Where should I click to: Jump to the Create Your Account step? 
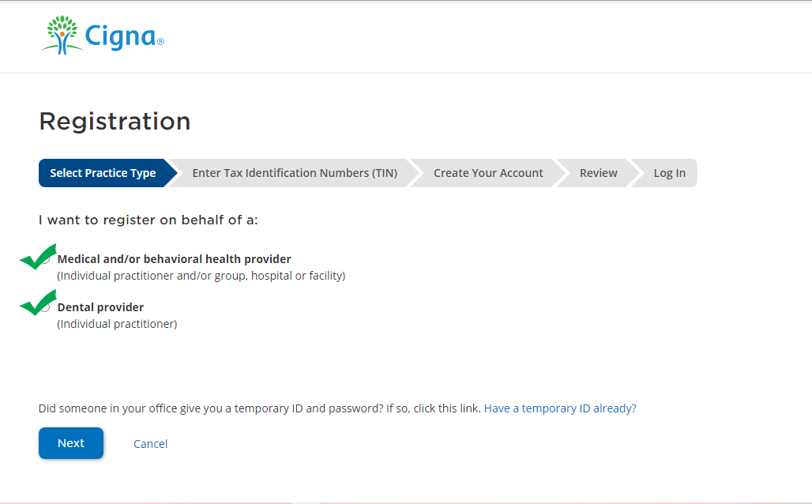487,173
